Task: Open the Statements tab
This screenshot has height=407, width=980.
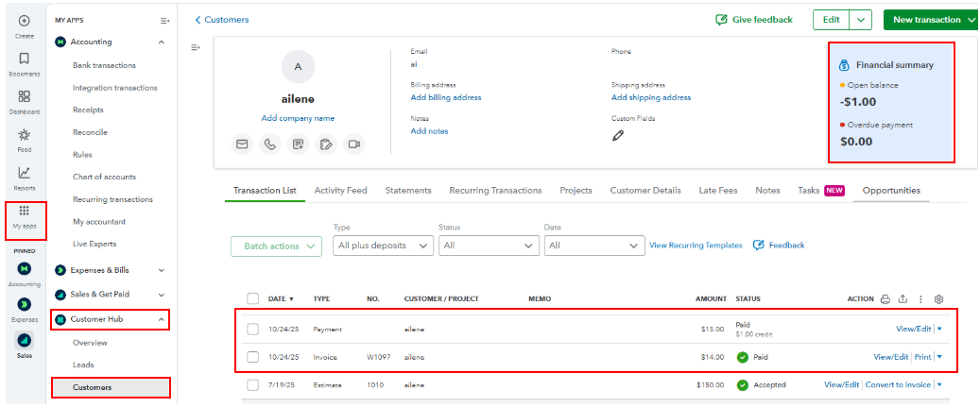Action: point(408,191)
